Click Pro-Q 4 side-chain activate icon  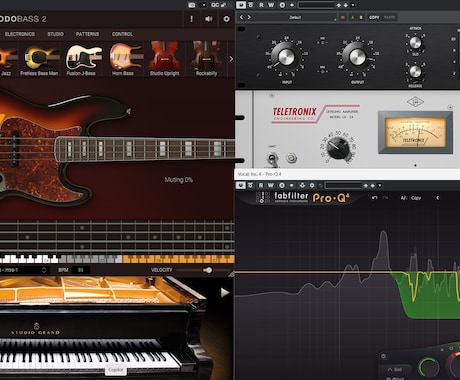302,185
